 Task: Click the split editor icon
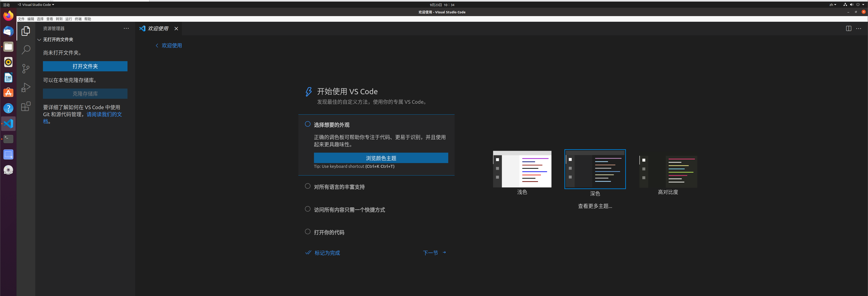848,28
